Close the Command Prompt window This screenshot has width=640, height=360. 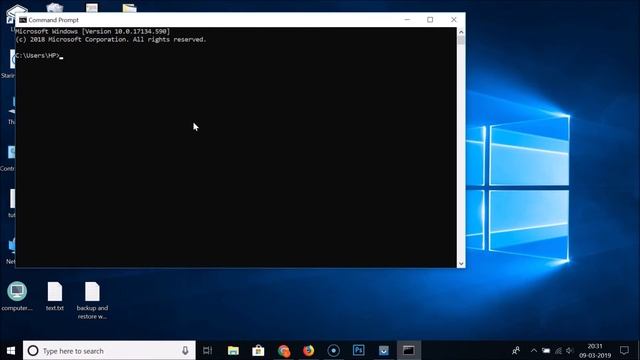[x=453, y=20]
